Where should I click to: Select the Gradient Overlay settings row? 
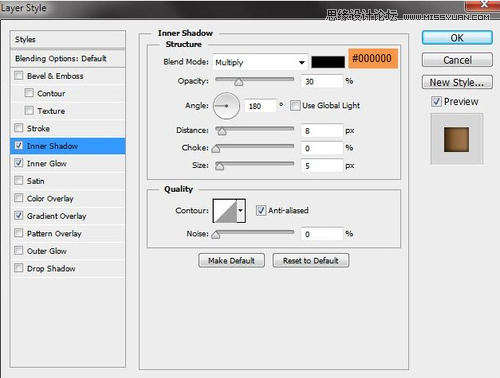pos(68,216)
